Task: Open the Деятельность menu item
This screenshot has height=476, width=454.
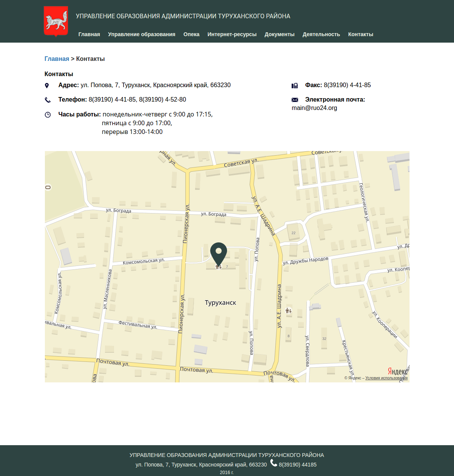Action: click(x=321, y=34)
